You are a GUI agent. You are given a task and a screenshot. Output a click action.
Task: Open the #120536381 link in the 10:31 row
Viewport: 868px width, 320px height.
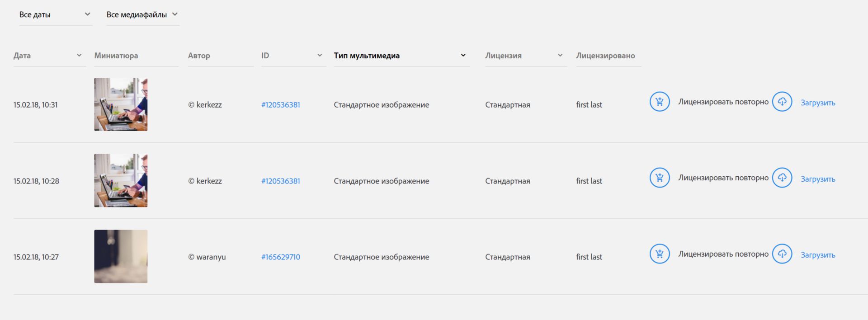coord(280,104)
